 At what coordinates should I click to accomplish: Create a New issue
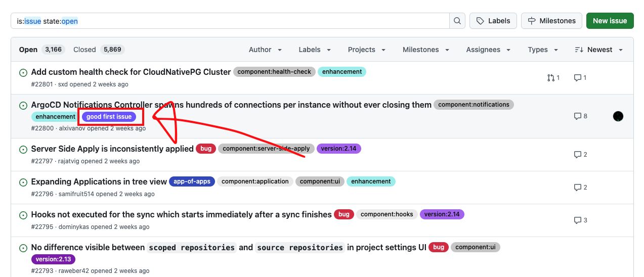click(610, 21)
